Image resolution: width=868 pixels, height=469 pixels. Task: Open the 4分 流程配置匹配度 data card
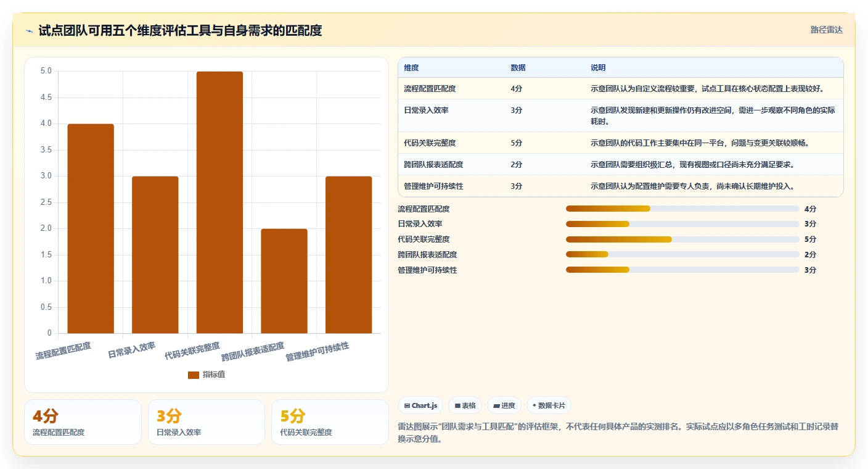point(83,422)
